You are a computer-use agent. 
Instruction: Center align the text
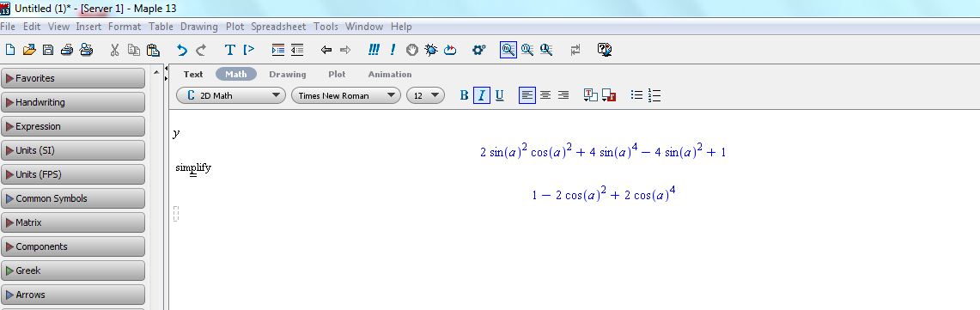[545, 95]
